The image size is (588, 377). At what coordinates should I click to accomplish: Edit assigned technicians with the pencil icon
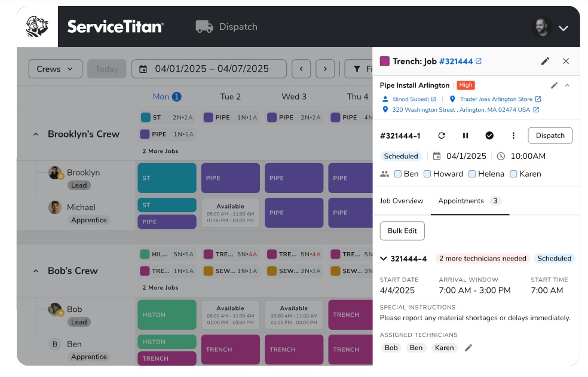click(468, 348)
